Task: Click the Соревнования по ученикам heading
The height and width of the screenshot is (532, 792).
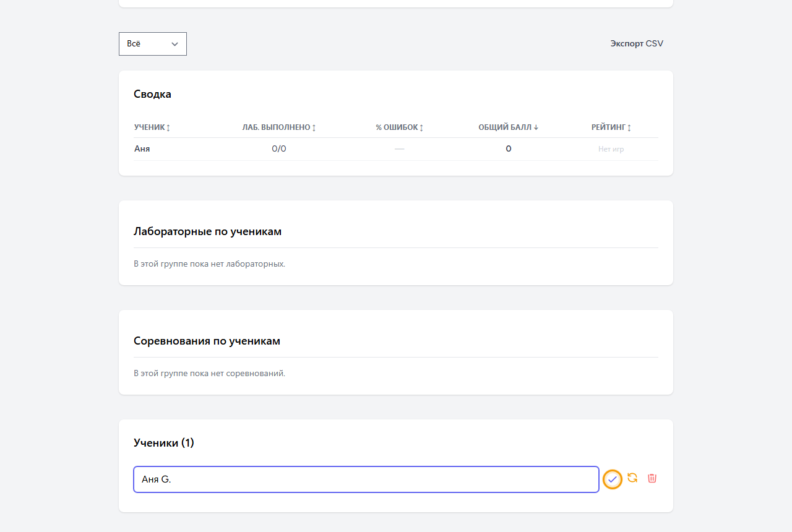Action: pos(207,341)
